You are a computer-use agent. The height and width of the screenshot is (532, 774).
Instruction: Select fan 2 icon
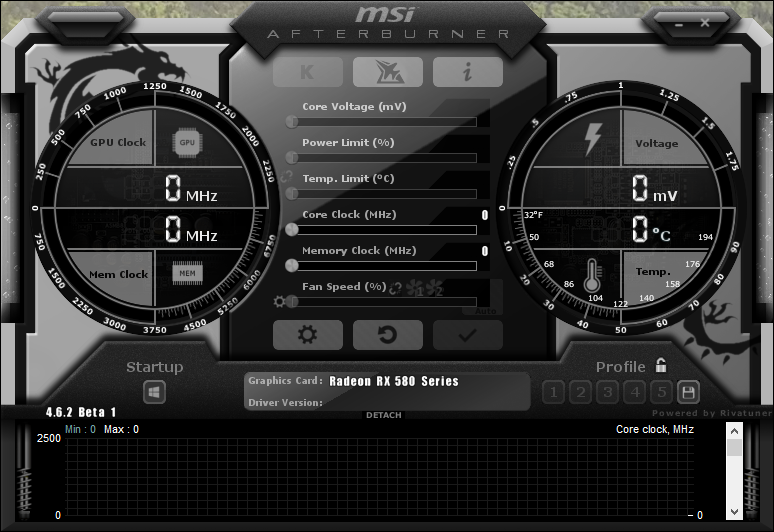(434, 288)
